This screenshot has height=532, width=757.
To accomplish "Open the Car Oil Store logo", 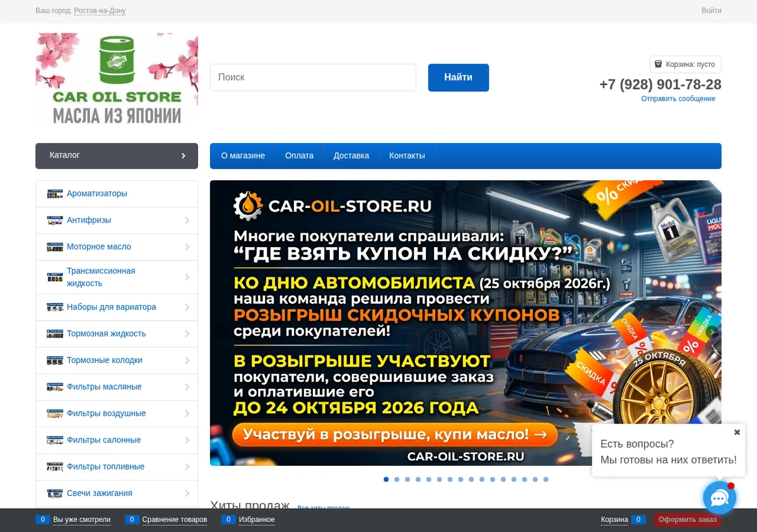I will pyautogui.click(x=117, y=79).
